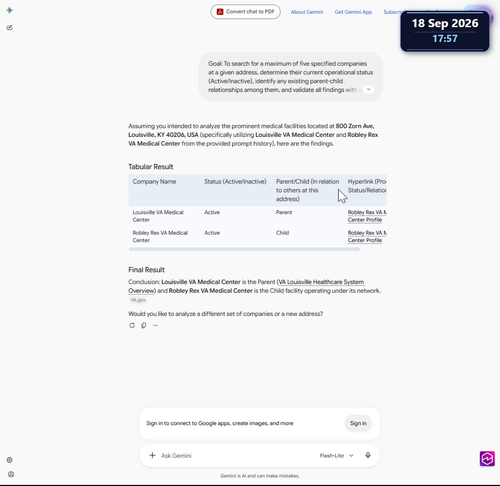Click the bottom sidebar help icon
The height and width of the screenshot is (486, 500).
click(11, 474)
